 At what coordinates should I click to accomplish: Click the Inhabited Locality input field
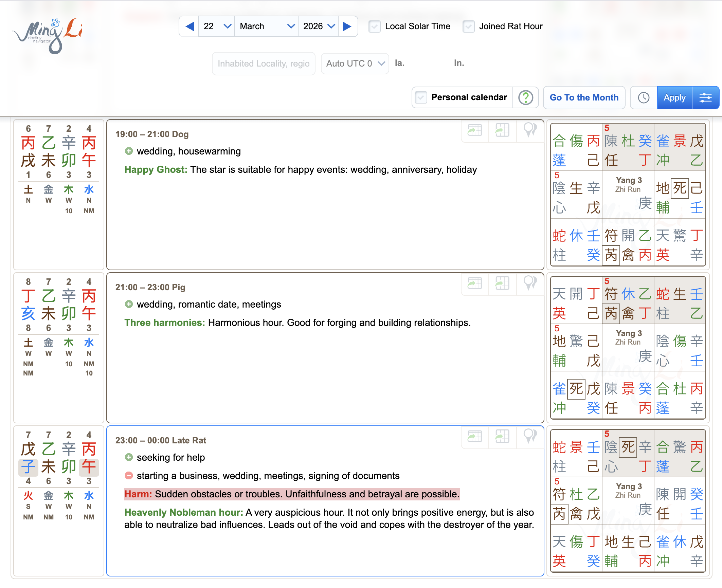point(264,63)
